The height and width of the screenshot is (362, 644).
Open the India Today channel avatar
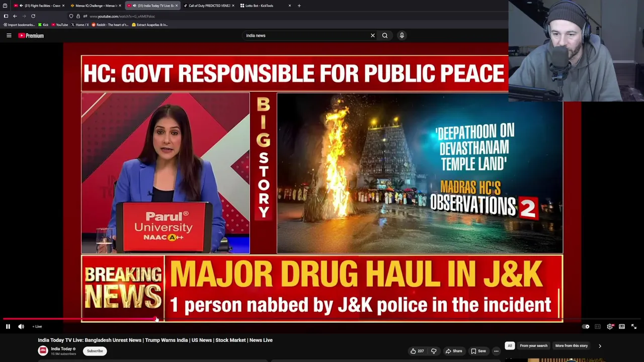point(43,351)
